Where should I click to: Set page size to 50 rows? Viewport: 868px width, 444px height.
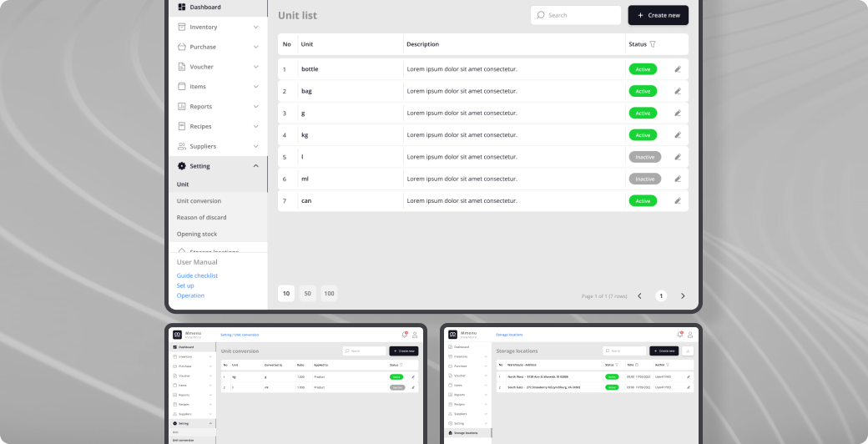pos(308,294)
